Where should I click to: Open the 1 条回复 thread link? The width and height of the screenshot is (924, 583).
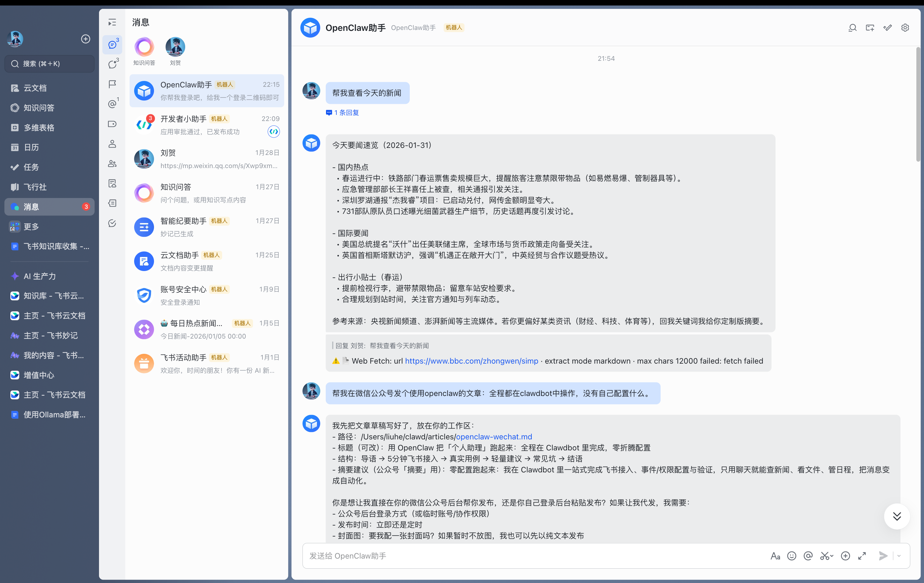[x=342, y=112]
